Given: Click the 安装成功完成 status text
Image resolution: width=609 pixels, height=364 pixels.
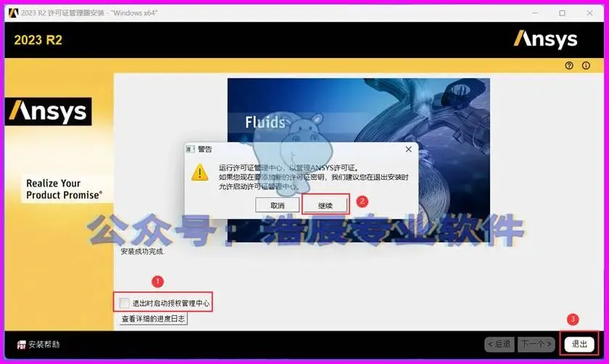Looking at the screenshot, I should (143, 252).
